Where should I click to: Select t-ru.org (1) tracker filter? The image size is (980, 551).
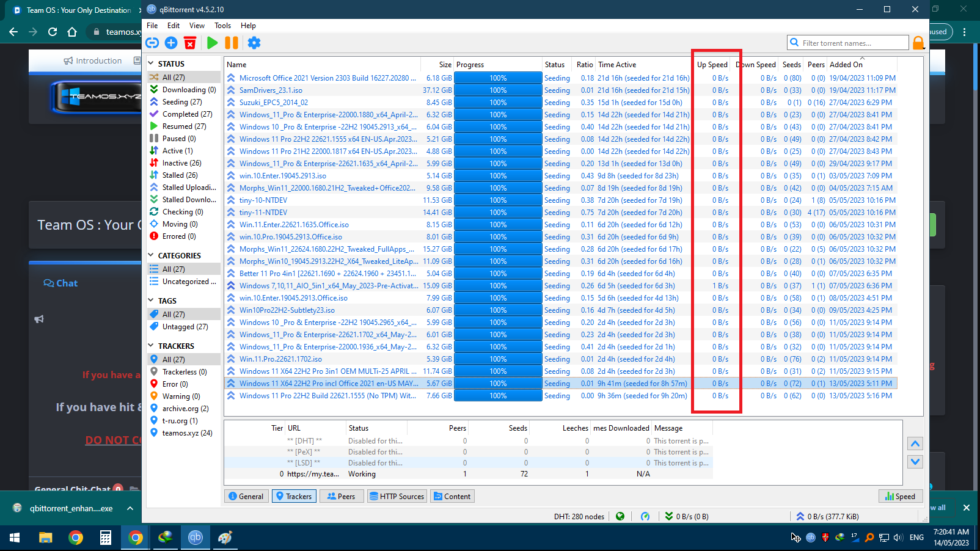point(183,421)
